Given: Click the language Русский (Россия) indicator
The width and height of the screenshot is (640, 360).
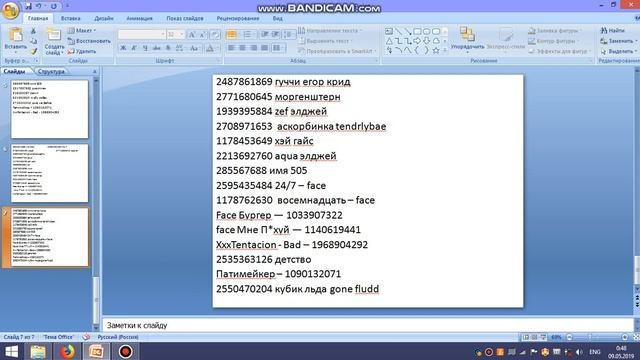Looking at the screenshot, I should [118, 337].
